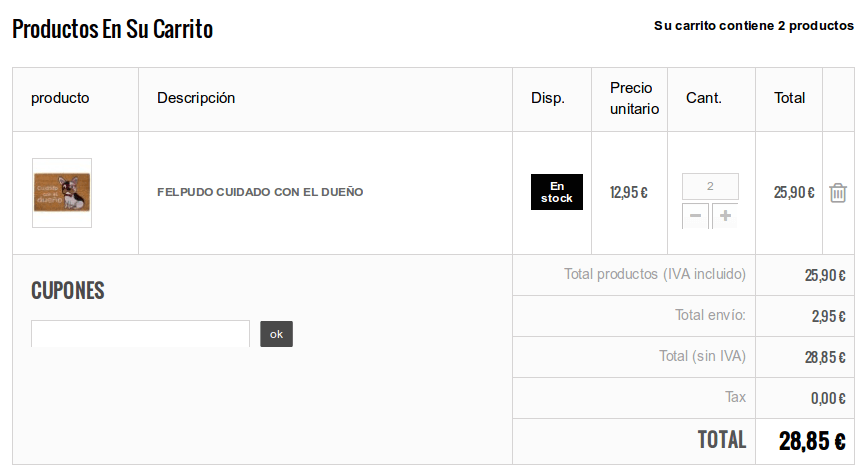Click the TOTAL 28,85 € amount
The image size is (855, 473).
812,441
